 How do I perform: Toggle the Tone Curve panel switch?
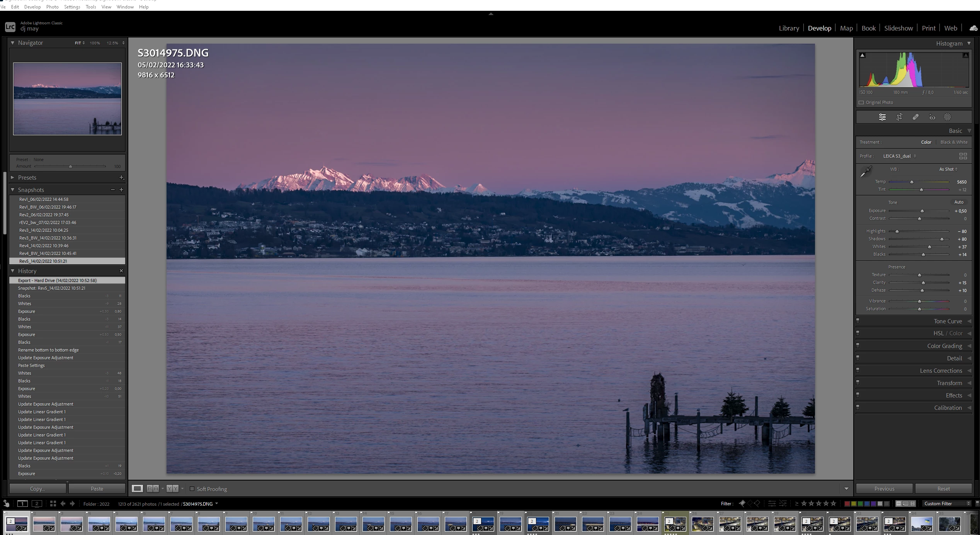click(x=858, y=321)
